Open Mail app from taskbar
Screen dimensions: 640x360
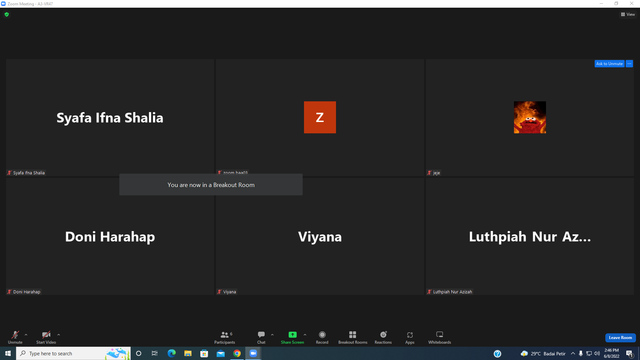point(220,353)
